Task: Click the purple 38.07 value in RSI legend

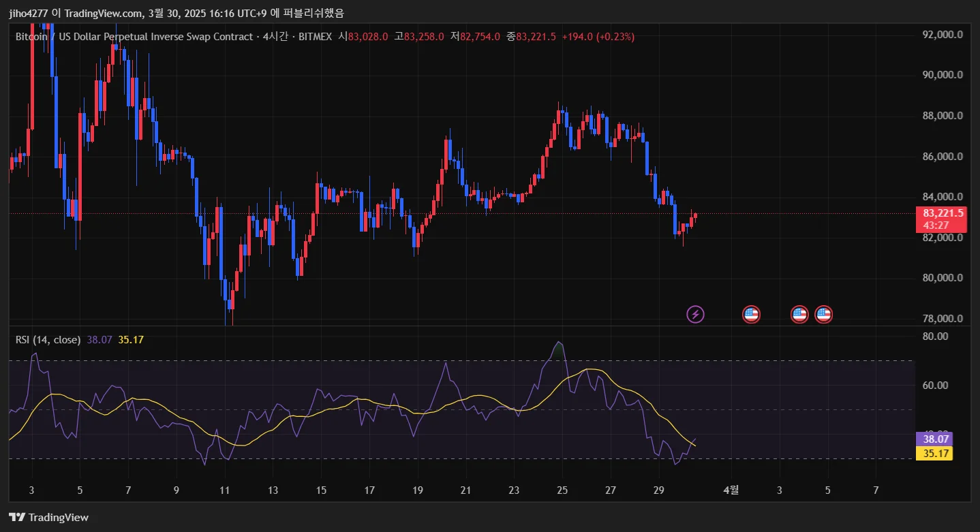Action: click(x=99, y=339)
